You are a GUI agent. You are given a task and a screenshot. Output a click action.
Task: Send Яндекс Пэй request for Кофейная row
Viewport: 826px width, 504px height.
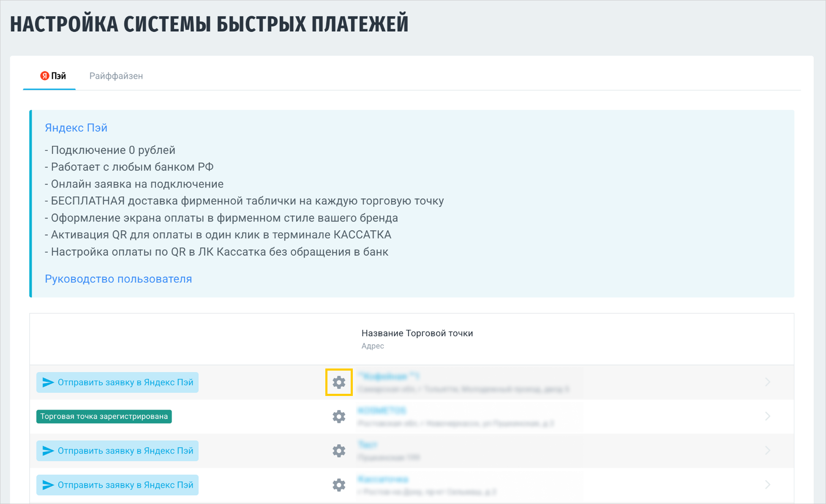point(117,382)
